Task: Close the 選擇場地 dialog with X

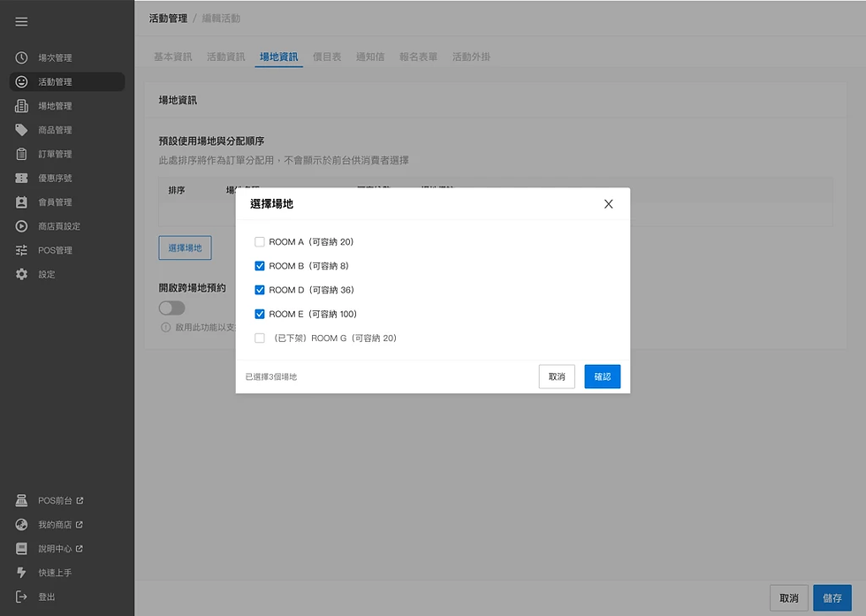Action: pos(609,204)
